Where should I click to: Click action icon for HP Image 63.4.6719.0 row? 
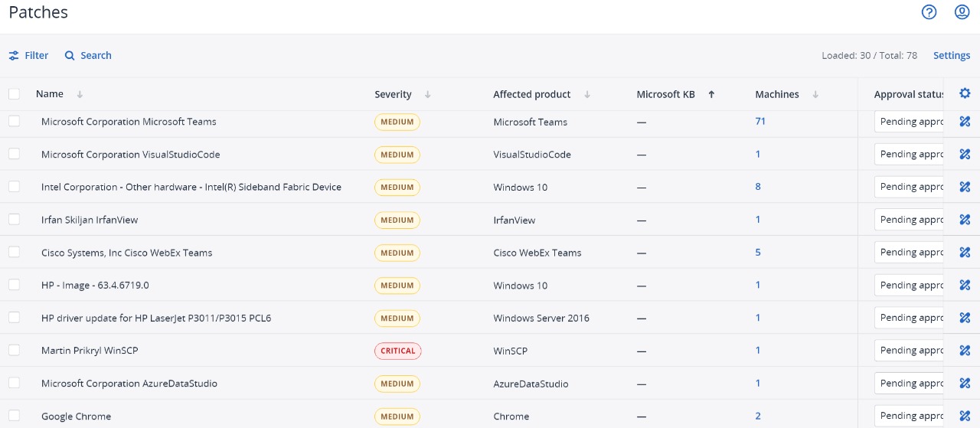coord(965,285)
